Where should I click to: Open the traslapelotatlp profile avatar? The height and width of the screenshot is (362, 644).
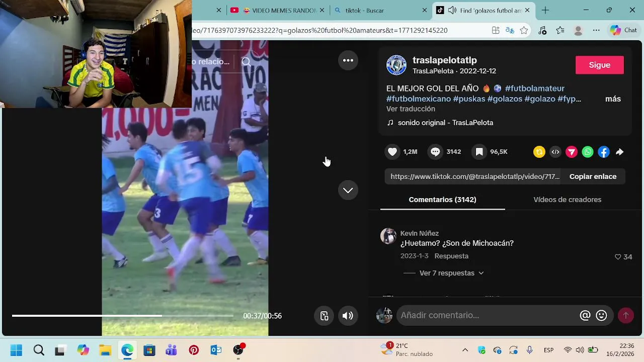tap(396, 65)
